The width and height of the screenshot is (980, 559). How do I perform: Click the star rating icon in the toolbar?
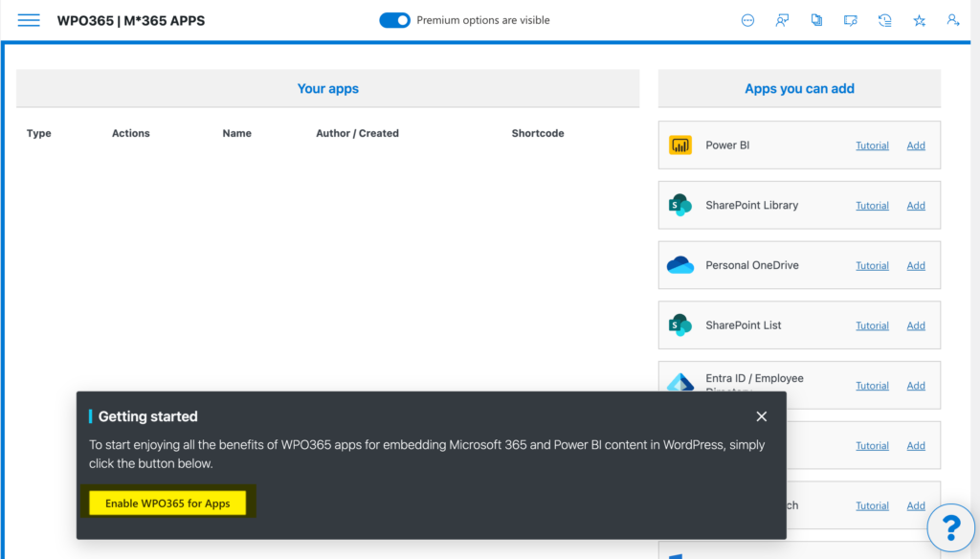coord(917,19)
